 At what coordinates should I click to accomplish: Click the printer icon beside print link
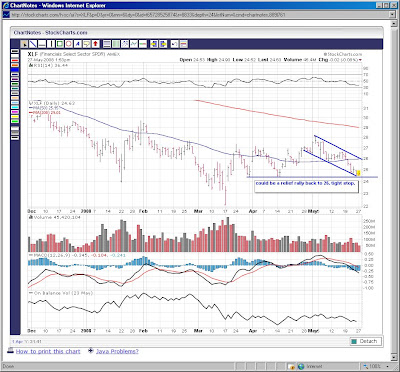click(x=10, y=351)
